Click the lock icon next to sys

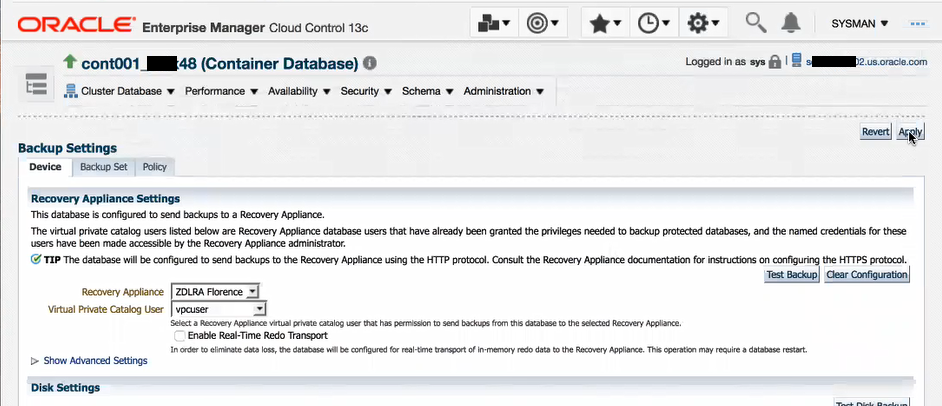[x=775, y=61]
